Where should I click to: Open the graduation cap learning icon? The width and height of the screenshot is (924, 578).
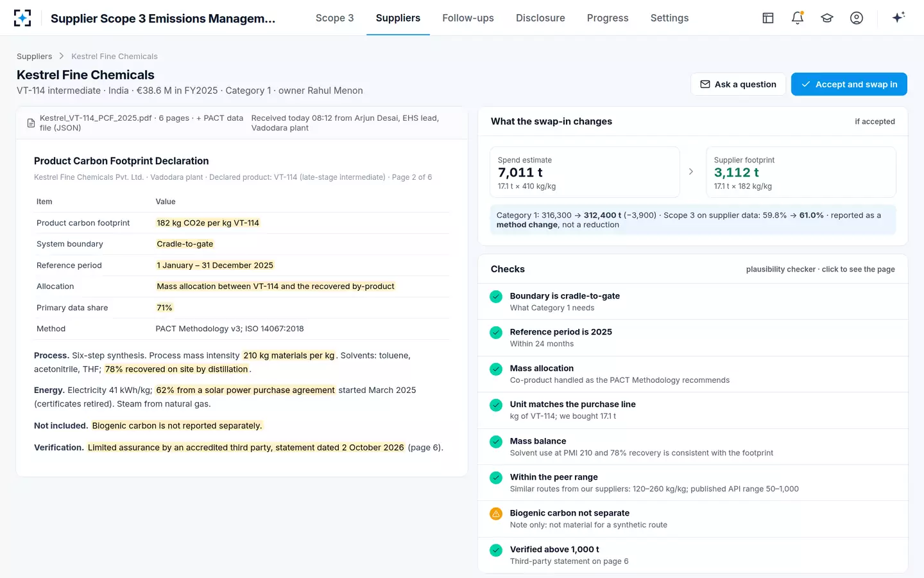(827, 18)
